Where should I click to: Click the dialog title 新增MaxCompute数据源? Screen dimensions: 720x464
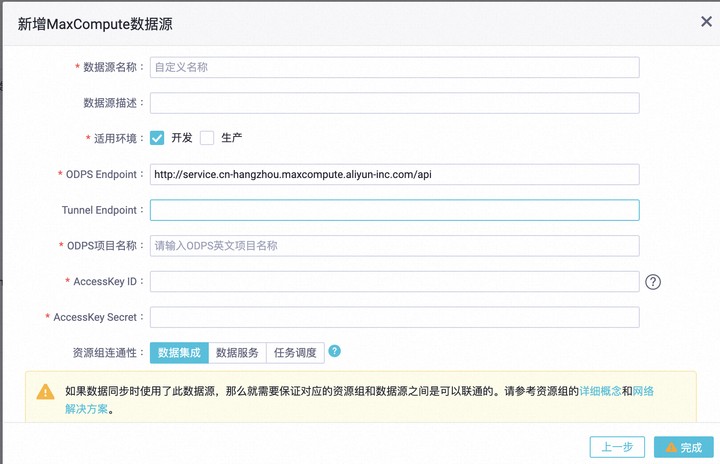coord(95,24)
